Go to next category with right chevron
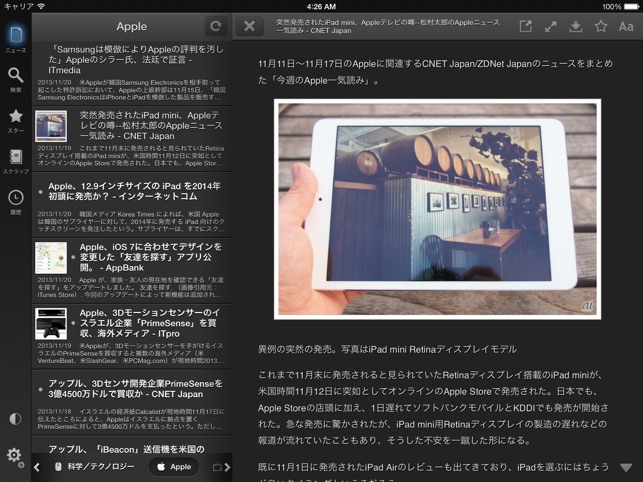643x482 pixels. click(x=227, y=467)
